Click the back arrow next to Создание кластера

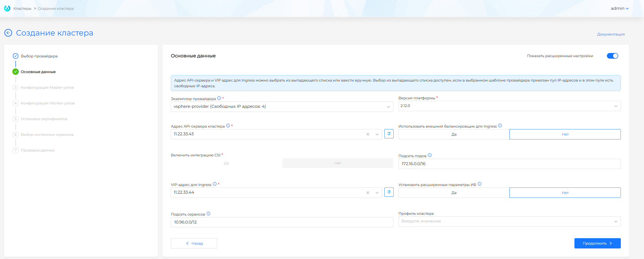click(8, 33)
